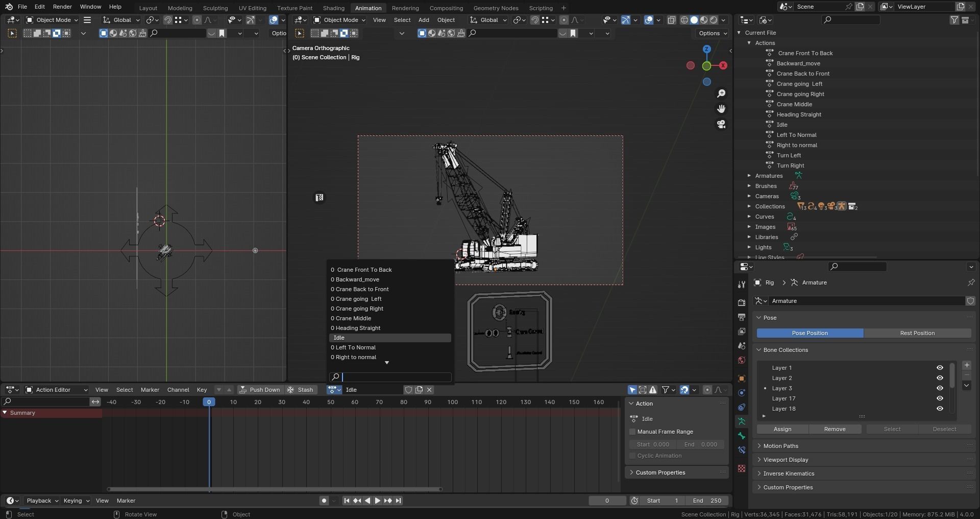
Task: Open the World properties tab
Action: (x=742, y=360)
